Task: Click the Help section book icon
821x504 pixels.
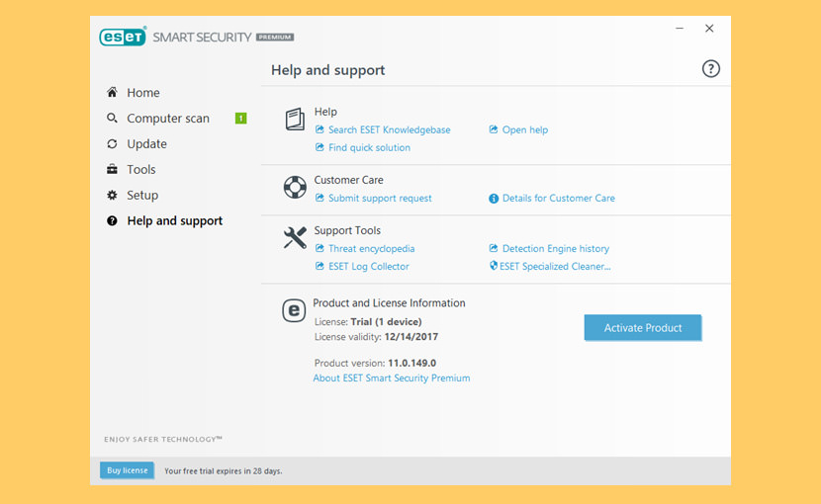Action: pyautogui.click(x=295, y=119)
